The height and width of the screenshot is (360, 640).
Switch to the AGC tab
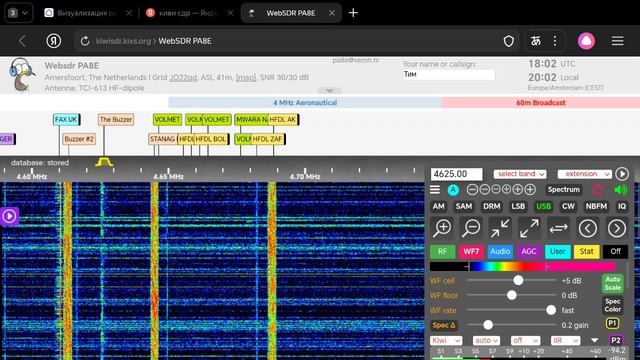[x=529, y=251]
